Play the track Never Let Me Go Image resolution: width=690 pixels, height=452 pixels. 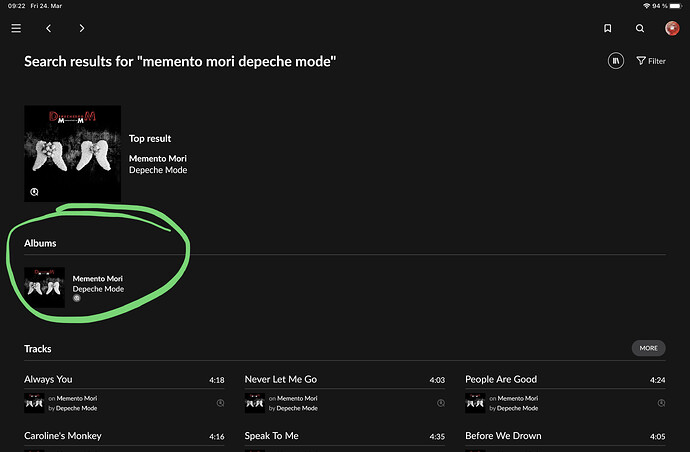(280, 380)
